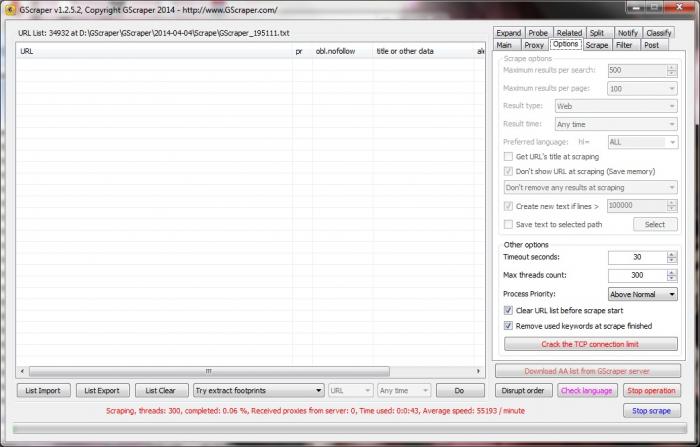Click the List Import button
This screenshot has width=700, height=447.
click(x=43, y=391)
